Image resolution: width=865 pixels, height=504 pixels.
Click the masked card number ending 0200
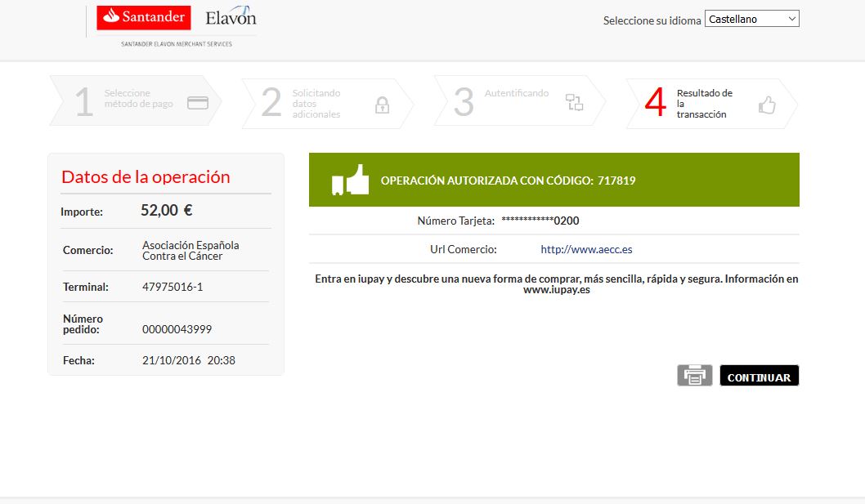pyautogui.click(x=540, y=221)
